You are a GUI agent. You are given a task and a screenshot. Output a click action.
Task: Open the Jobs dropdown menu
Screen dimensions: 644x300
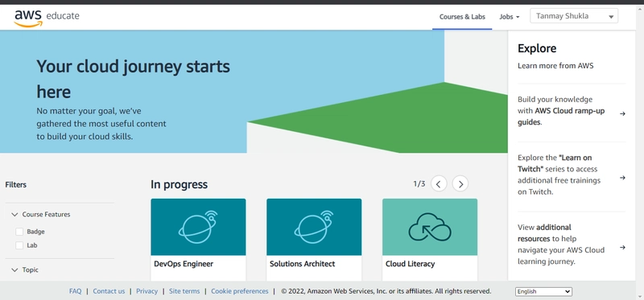[x=510, y=17]
